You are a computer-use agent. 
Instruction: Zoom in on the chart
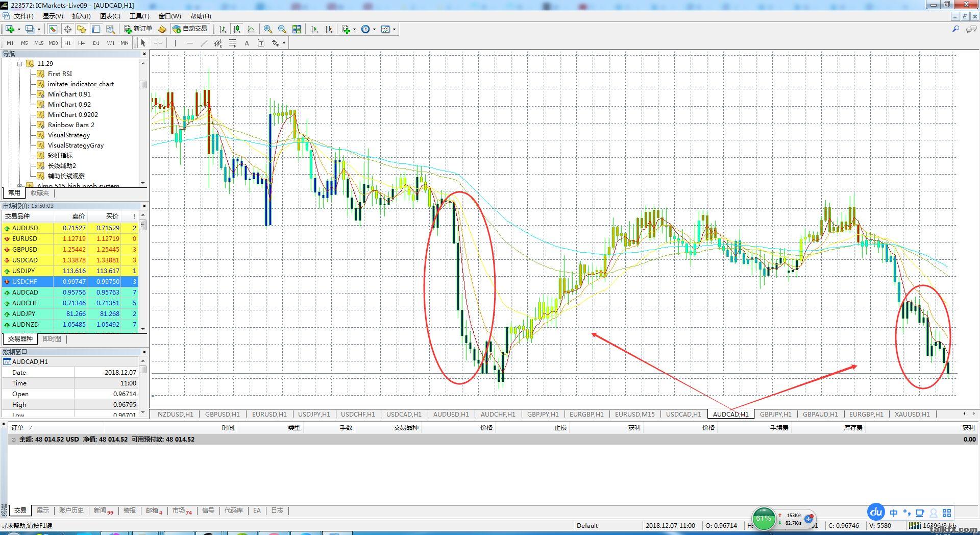[x=268, y=29]
